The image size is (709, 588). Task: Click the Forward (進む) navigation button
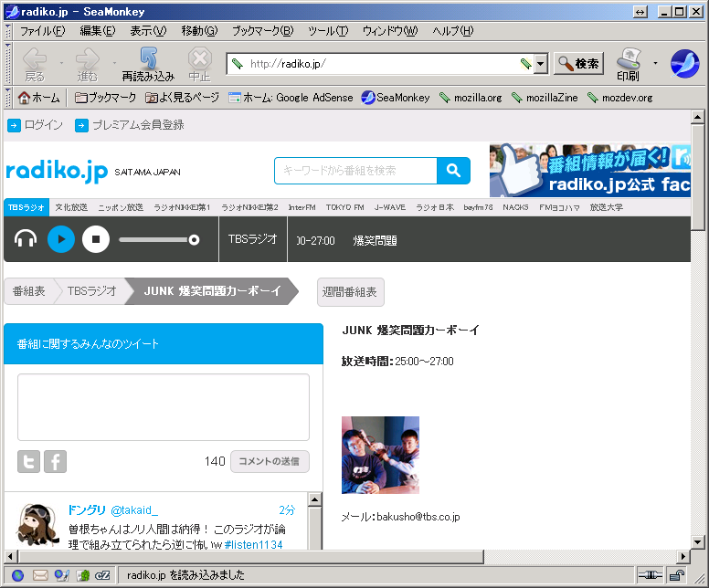(88, 65)
